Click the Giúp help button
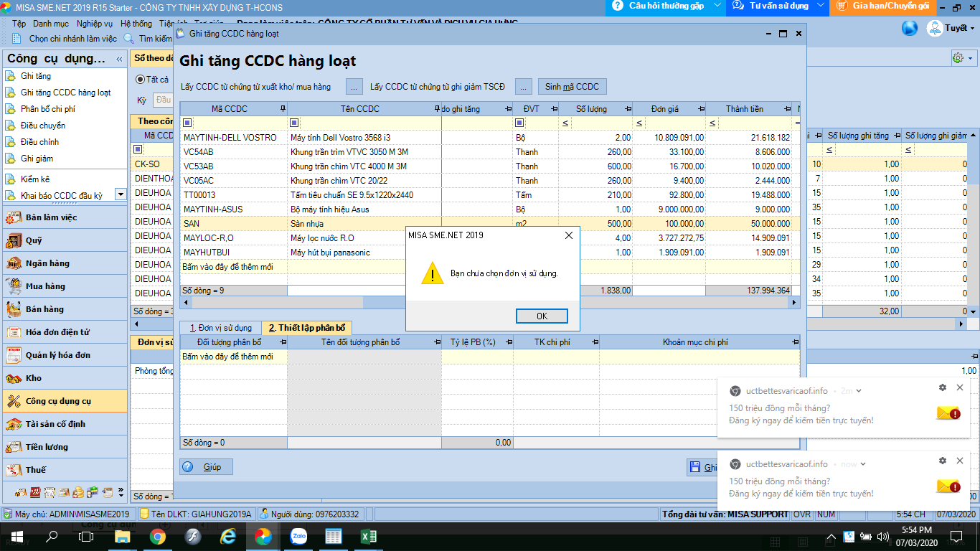 (x=207, y=466)
